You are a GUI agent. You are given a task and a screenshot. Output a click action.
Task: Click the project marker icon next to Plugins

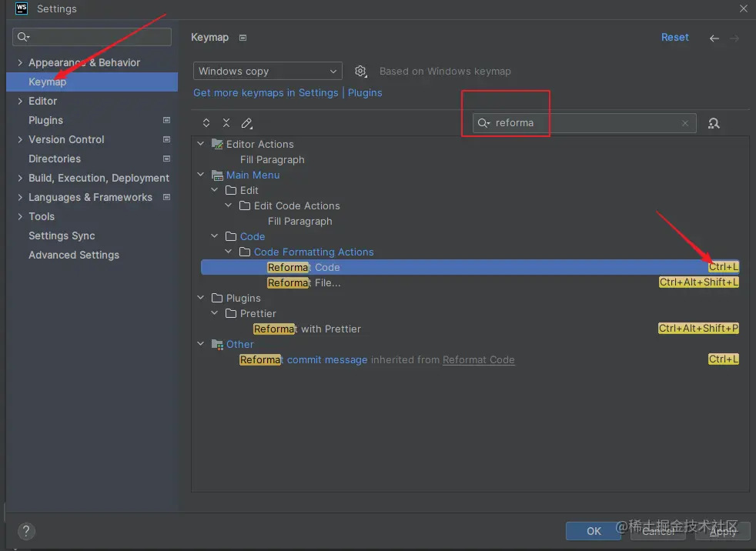pos(166,120)
